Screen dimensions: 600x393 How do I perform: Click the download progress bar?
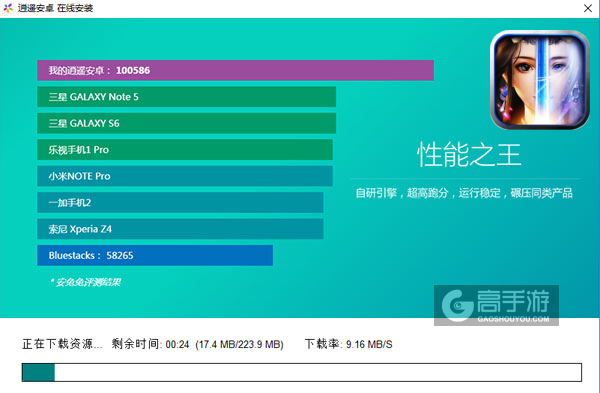click(x=302, y=372)
